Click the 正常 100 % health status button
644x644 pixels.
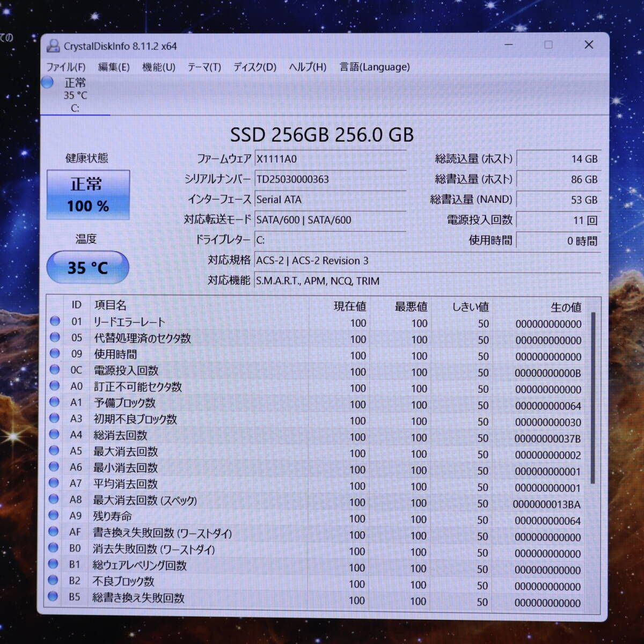(x=88, y=195)
